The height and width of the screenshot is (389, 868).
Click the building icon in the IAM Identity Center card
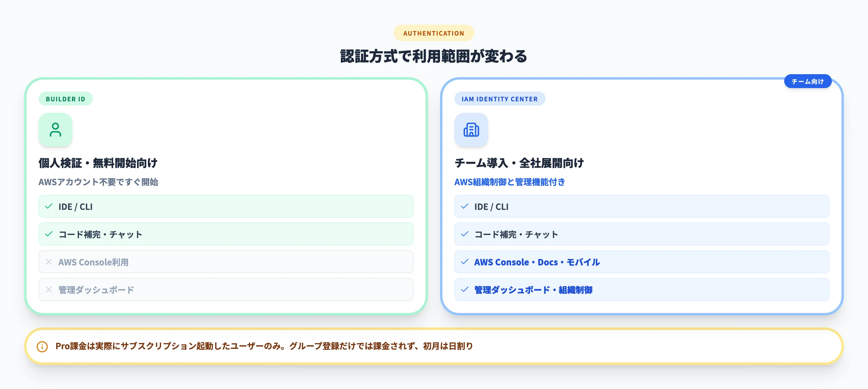(471, 129)
